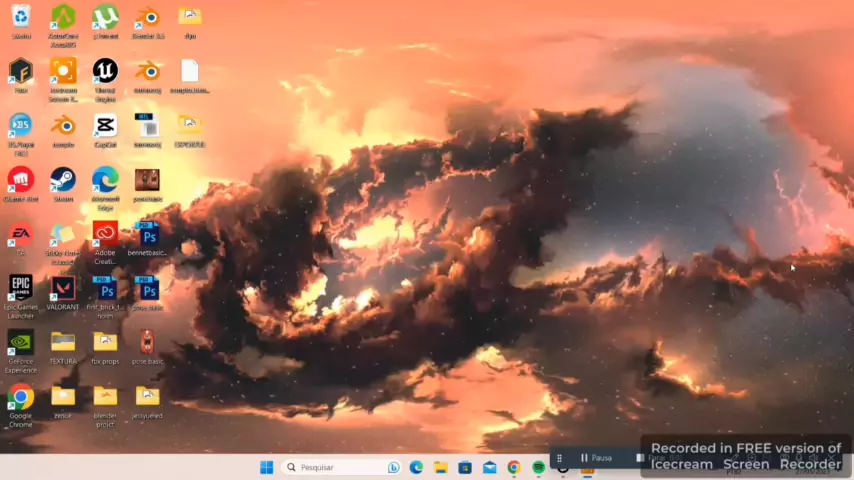Viewport: 854px width, 480px height.
Task: Grab the recorder panel drag handle
Action: [559, 458]
